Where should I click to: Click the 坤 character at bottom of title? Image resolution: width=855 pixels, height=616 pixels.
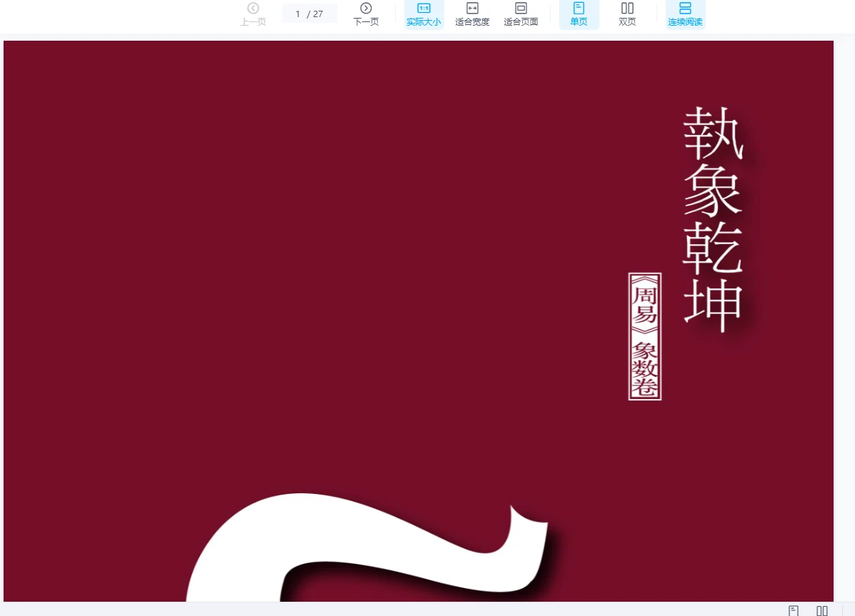(x=713, y=306)
